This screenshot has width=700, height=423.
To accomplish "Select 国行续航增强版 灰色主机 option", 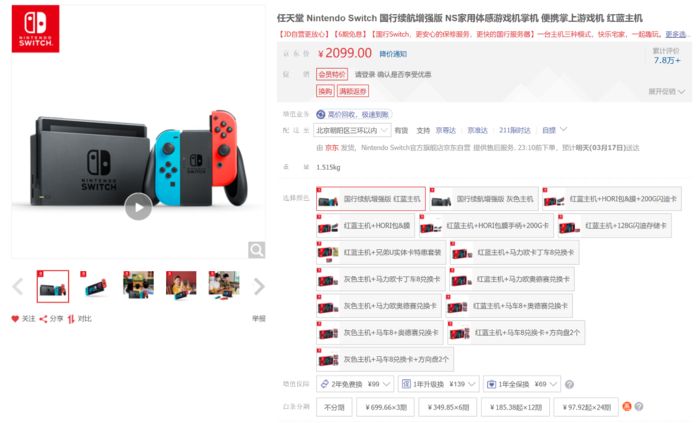I will 483,199.
